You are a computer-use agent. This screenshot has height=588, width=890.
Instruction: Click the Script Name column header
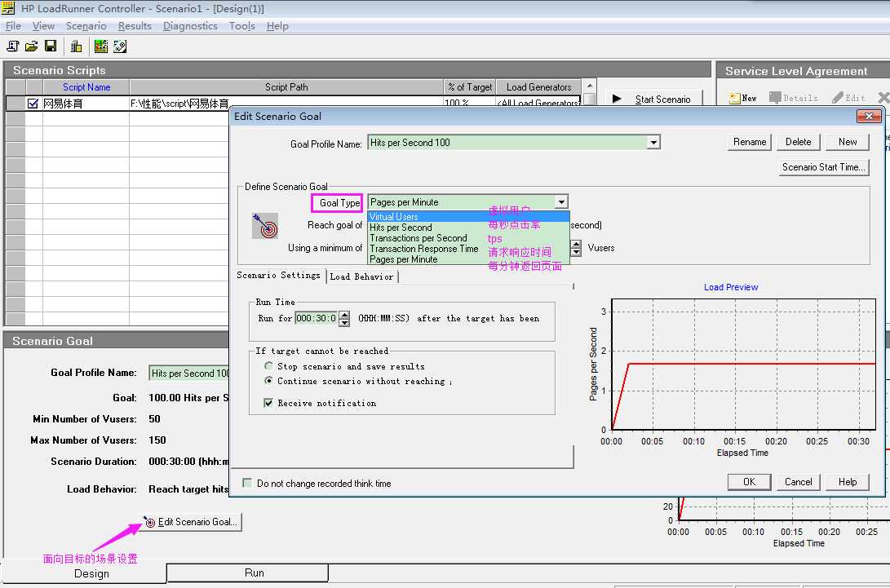[x=86, y=86]
